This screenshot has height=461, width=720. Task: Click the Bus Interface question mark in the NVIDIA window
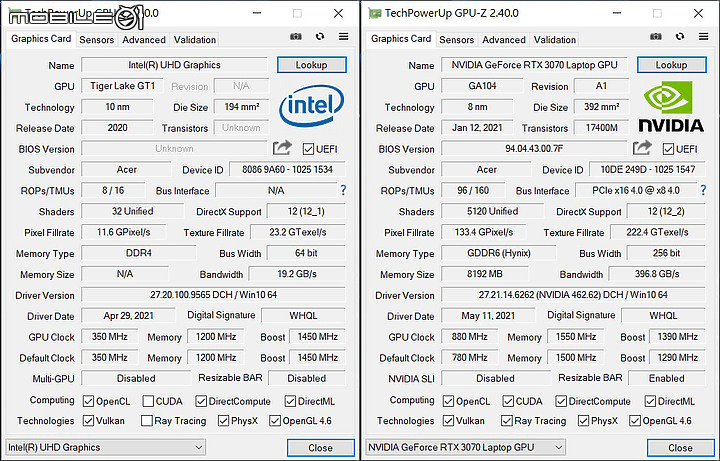tap(703, 190)
